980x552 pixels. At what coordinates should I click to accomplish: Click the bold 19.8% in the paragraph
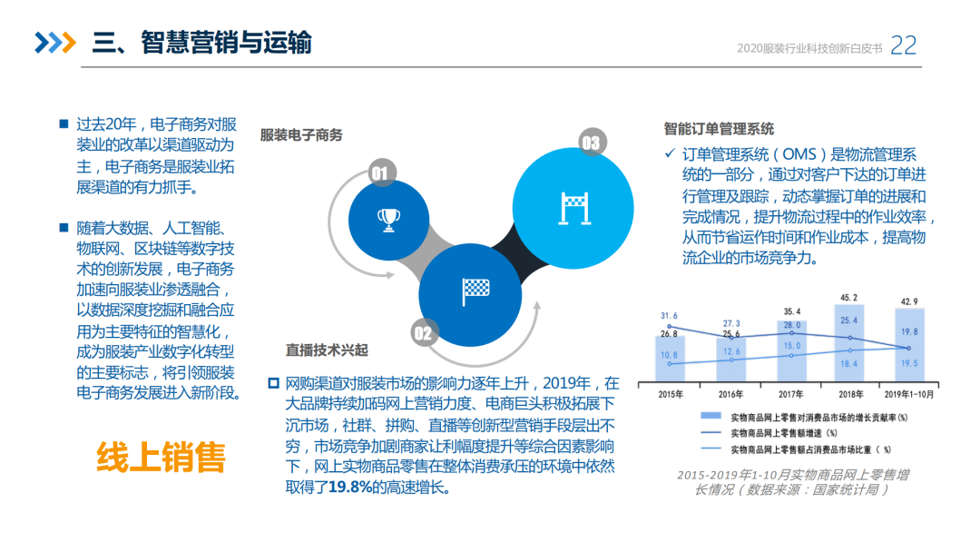[x=350, y=487]
